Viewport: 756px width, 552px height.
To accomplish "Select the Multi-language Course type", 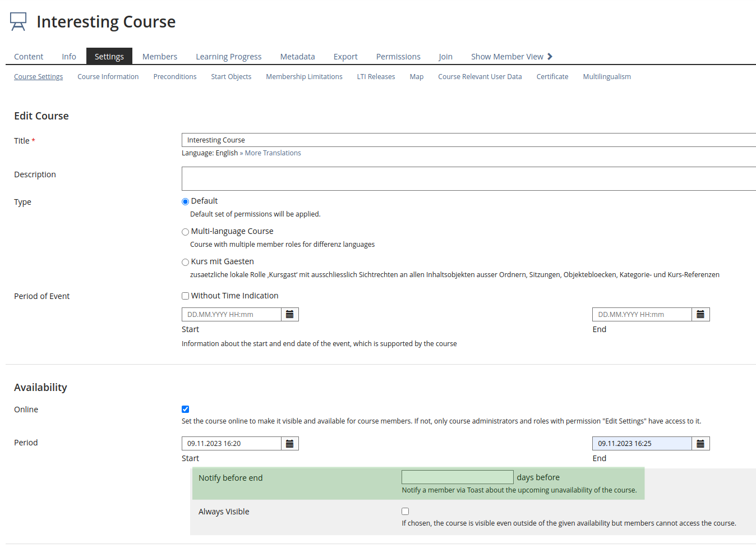I will (185, 232).
